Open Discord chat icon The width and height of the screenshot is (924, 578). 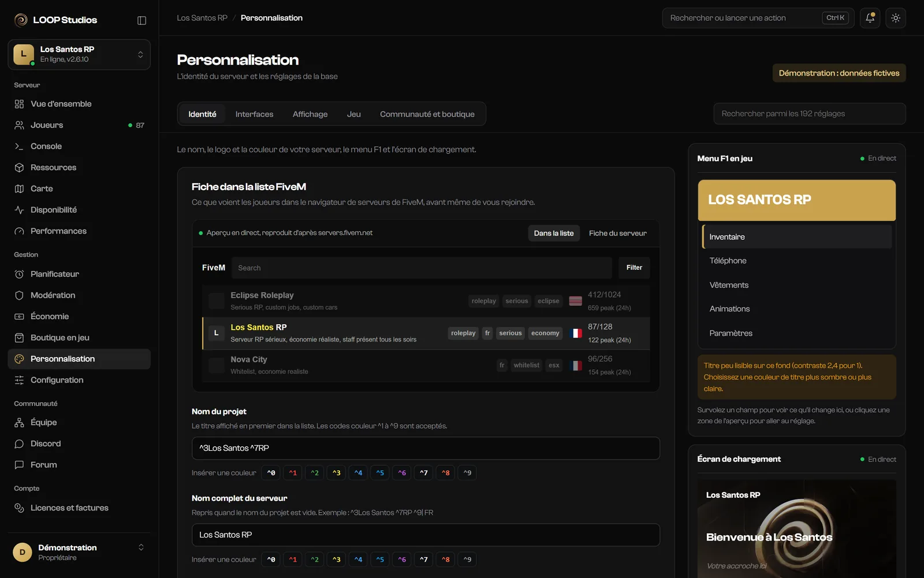coord(19,443)
